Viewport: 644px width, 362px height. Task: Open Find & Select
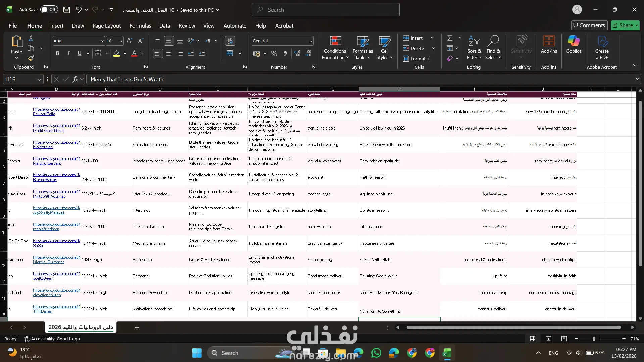(x=493, y=48)
